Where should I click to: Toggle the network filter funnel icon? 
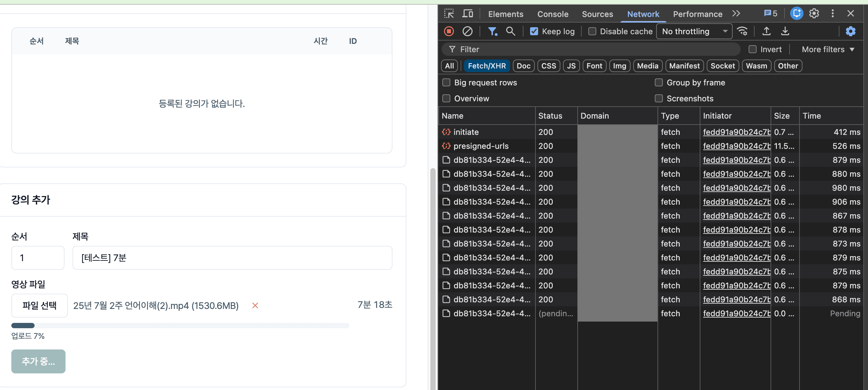tap(493, 31)
